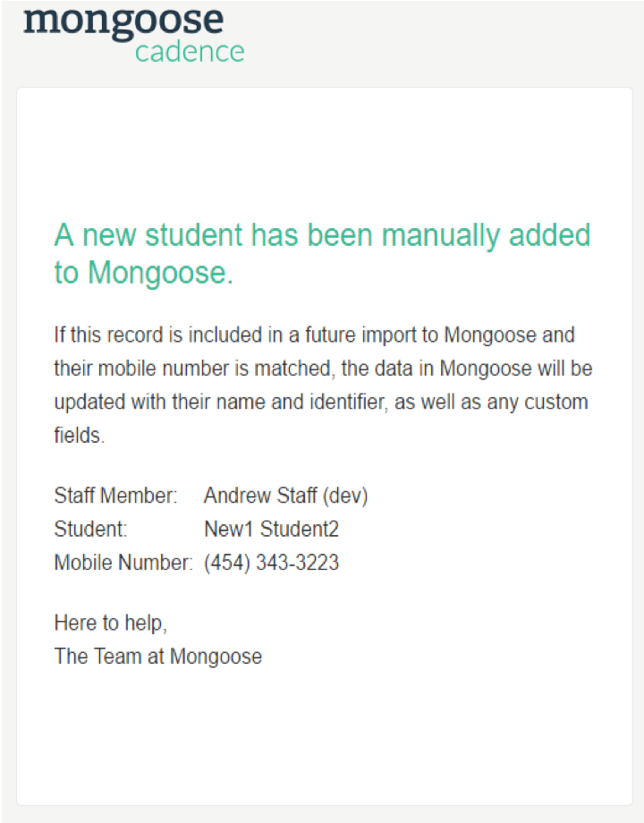The height and width of the screenshot is (823, 644).
Task: Click the green cadence logo text
Action: click(190, 52)
